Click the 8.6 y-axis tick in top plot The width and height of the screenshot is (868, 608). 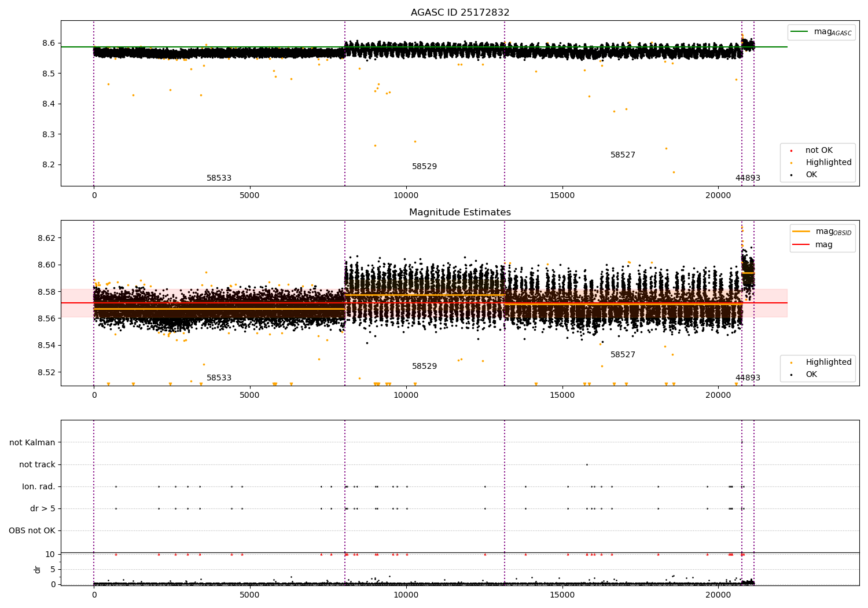coord(49,43)
